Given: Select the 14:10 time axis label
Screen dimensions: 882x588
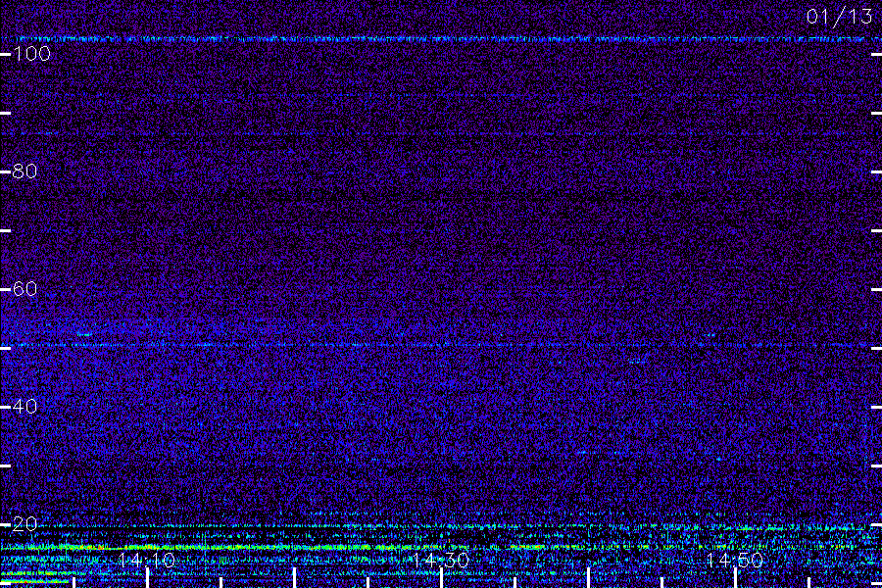Looking at the screenshot, I should pos(147,560).
